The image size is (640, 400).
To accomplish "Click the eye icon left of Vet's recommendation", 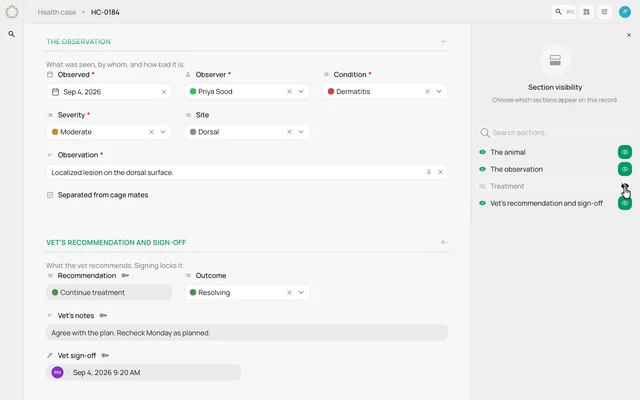I will 482,203.
